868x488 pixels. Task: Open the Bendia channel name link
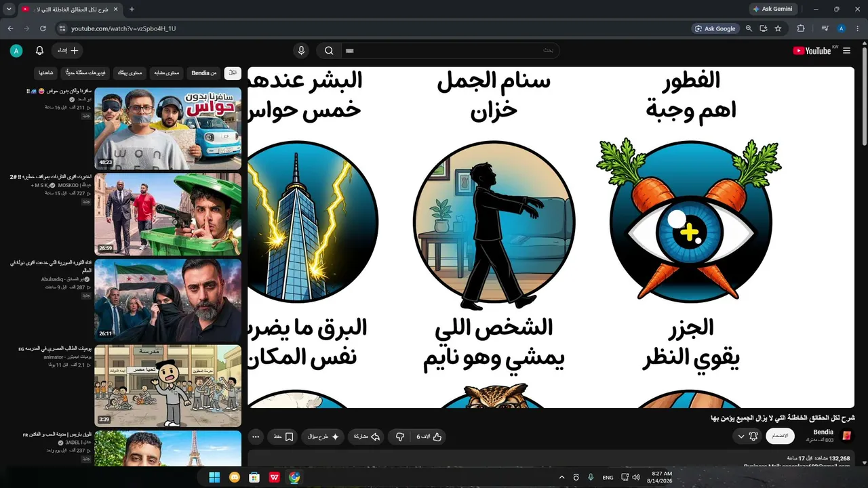(823, 432)
